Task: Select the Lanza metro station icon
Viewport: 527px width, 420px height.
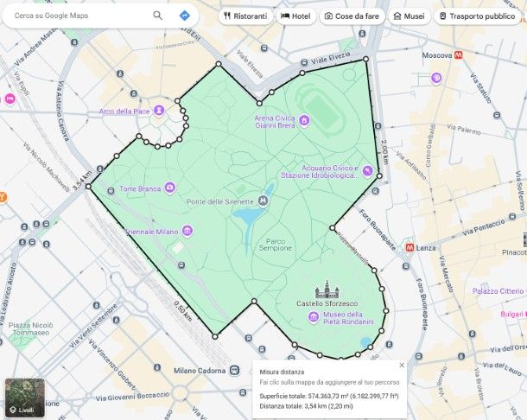Action: (x=410, y=247)
